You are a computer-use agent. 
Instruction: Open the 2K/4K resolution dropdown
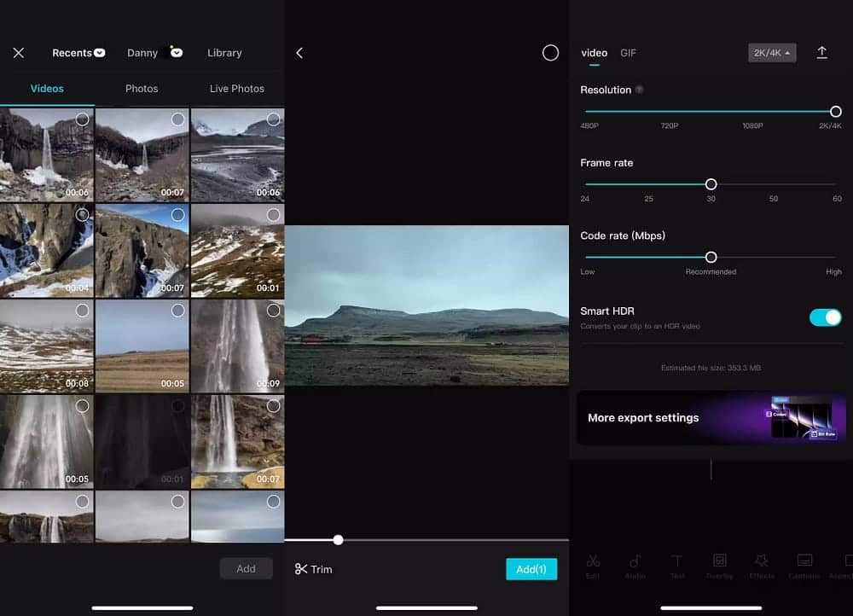[x=771, y=52]
